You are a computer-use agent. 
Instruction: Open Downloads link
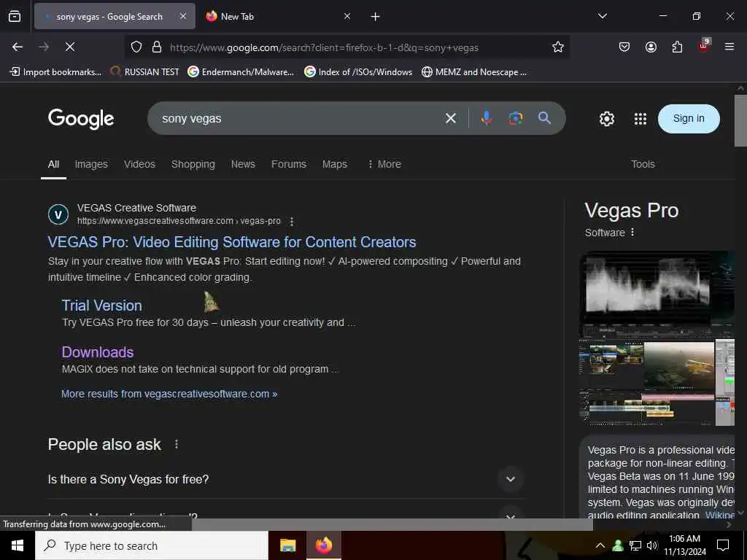(x=98, y=352)
